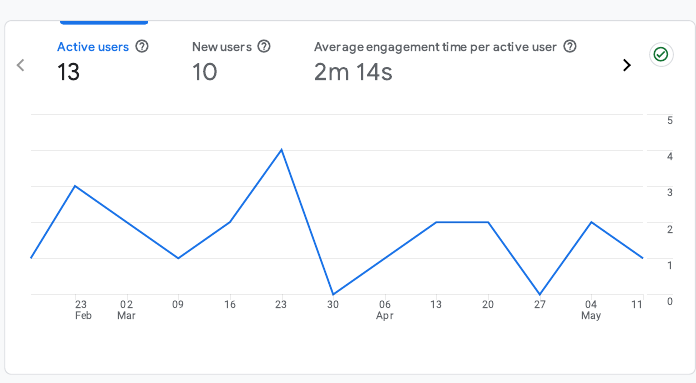696x383 pixels.
Task: Click the 23 Feb axis label
Action: tap(82, 310)
